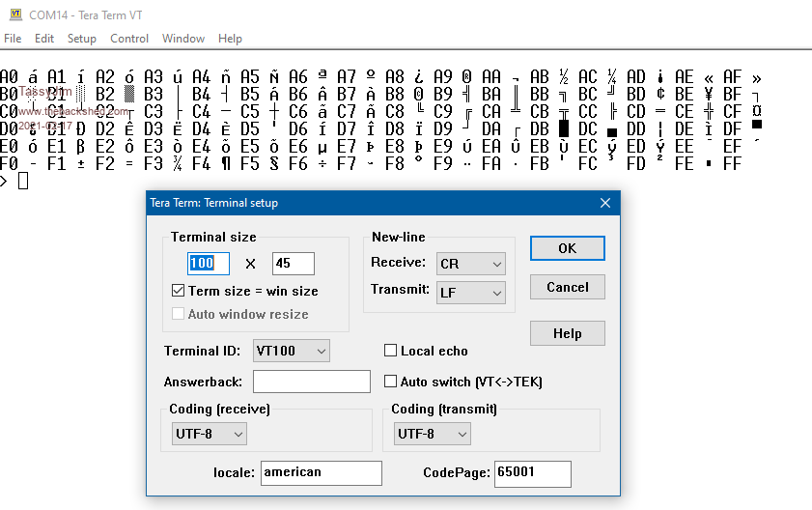This screenshot has width=812, height=510.
Task: Click the CodePage input field
Action: (x=532, y=473)
